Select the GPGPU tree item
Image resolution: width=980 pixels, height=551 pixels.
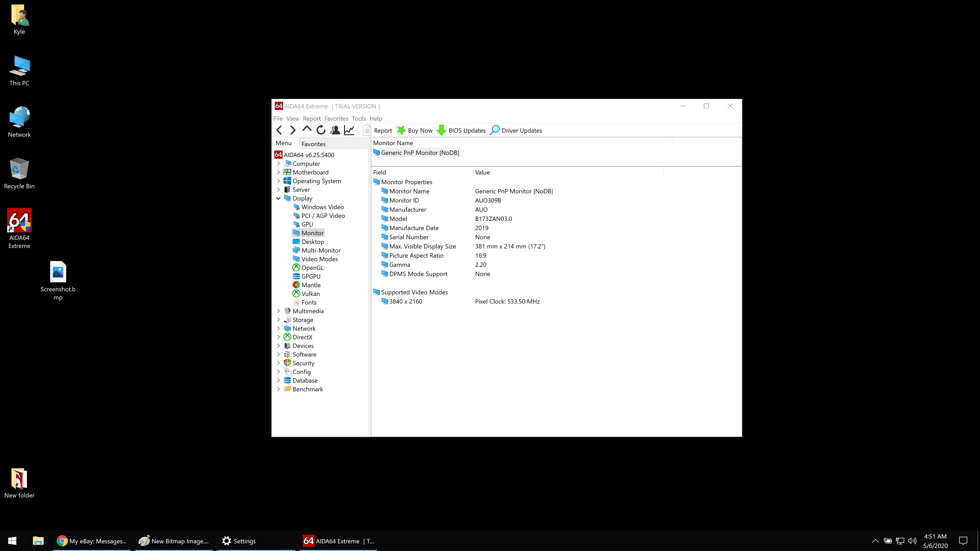[307, 277]
